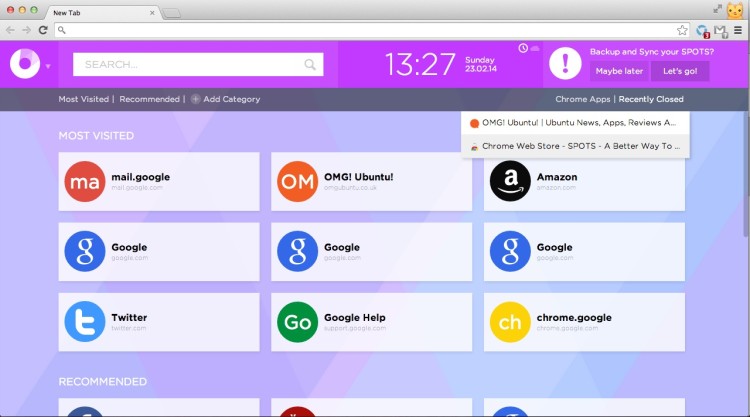Screen dimensions: 750x417
Task: Dismiss sync with Maybe later
Action: pos(619,71)
